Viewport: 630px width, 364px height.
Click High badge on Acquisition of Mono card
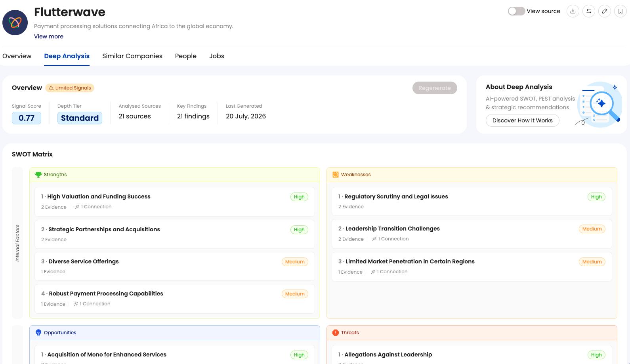tap(299, 355)
